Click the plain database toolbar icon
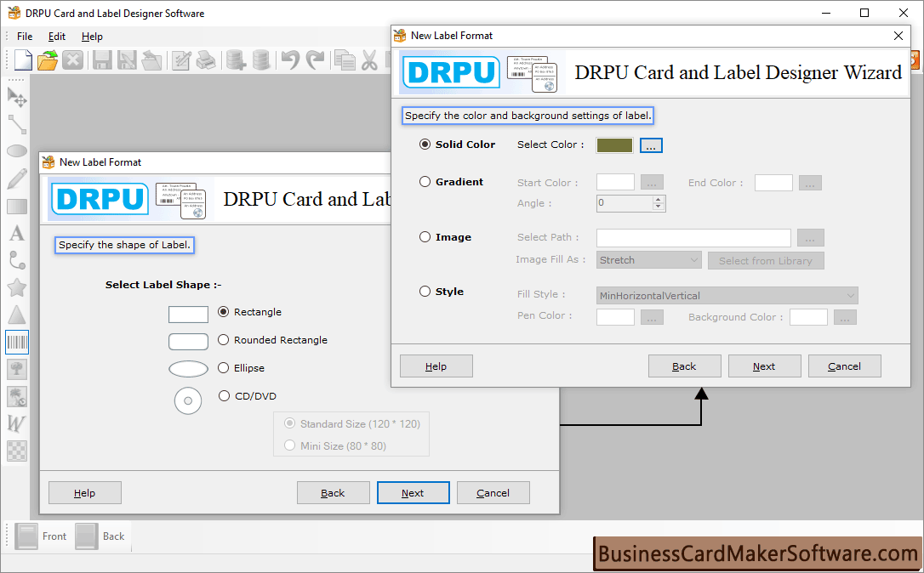Image resolution: width=924 pixels, height=573 pixels. [x=260, y=60]
